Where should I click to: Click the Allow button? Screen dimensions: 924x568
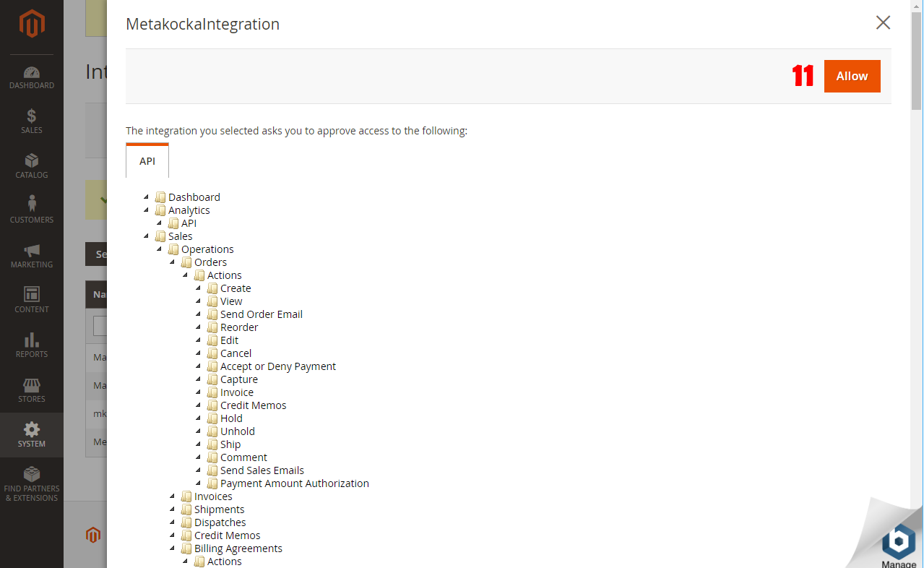852,76
